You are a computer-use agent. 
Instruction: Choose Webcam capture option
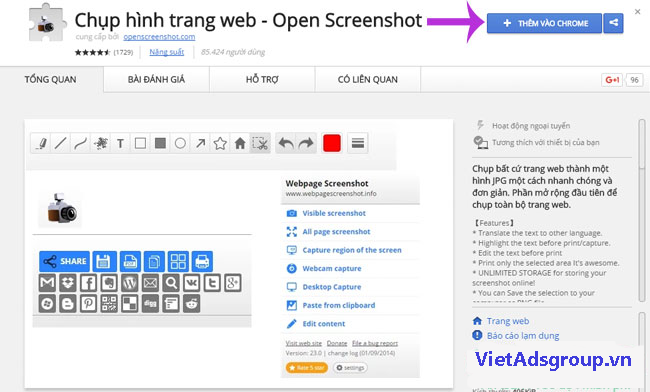coord(350,269)
